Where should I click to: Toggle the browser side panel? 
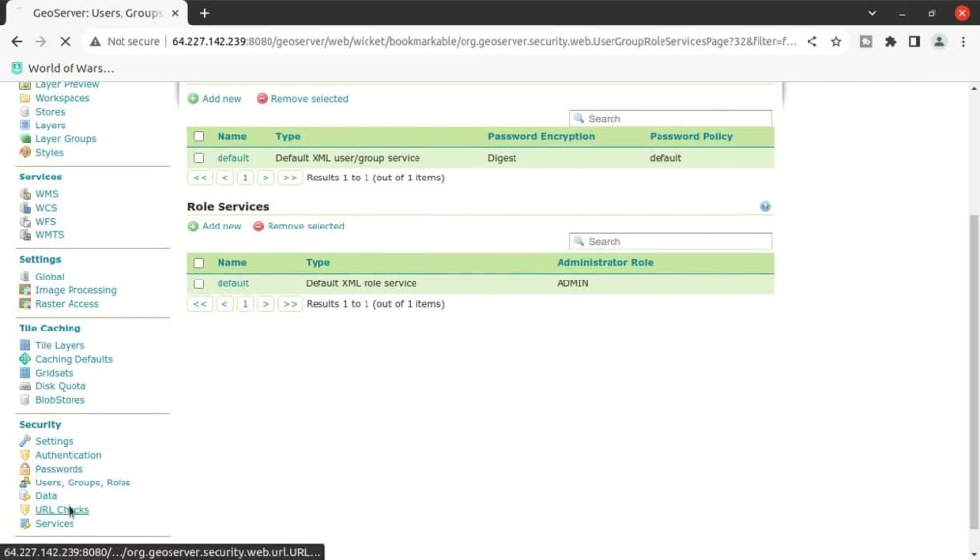[914, 42]
